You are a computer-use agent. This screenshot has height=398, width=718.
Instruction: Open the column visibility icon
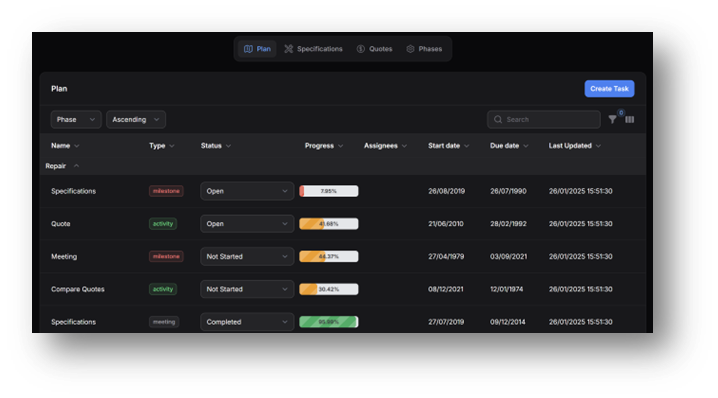[630, 120]
